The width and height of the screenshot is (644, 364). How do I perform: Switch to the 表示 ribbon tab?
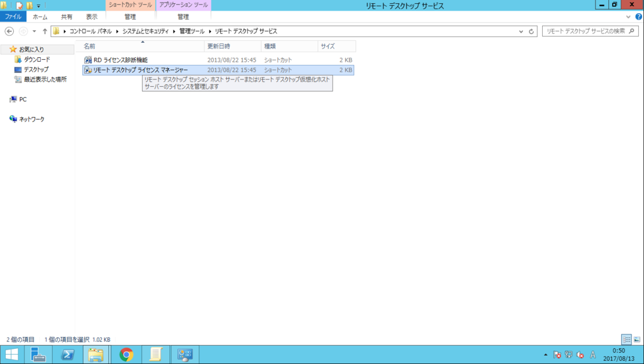tap(92, 17)
